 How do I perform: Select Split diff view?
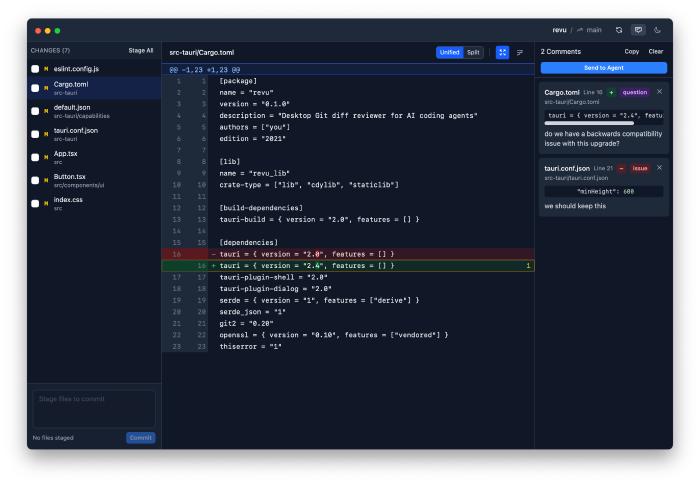click(x=473, y=52)
